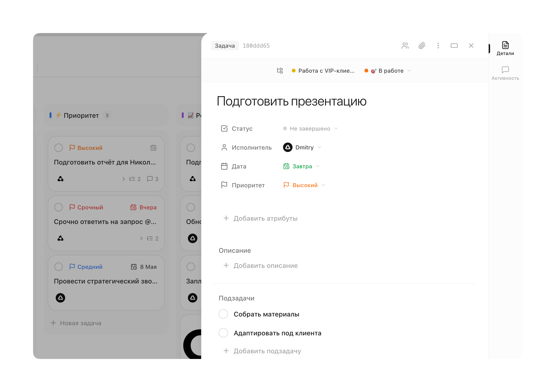Click task ID 180ddd65
Image resolution: width=555 pixels, height=392 pixels.
coord(256,46)
